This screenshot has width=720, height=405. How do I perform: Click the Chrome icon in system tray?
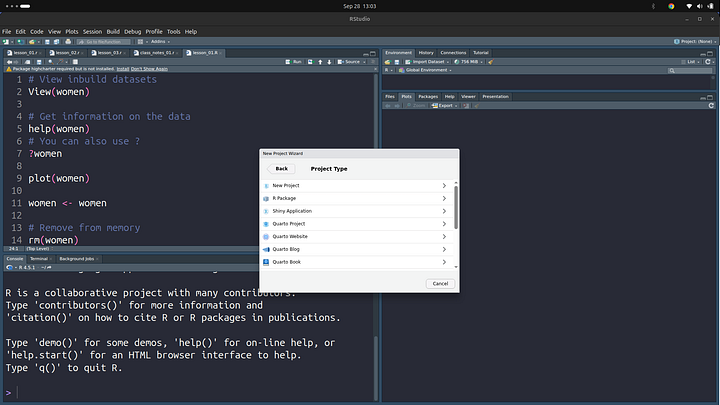coord(671,6)
